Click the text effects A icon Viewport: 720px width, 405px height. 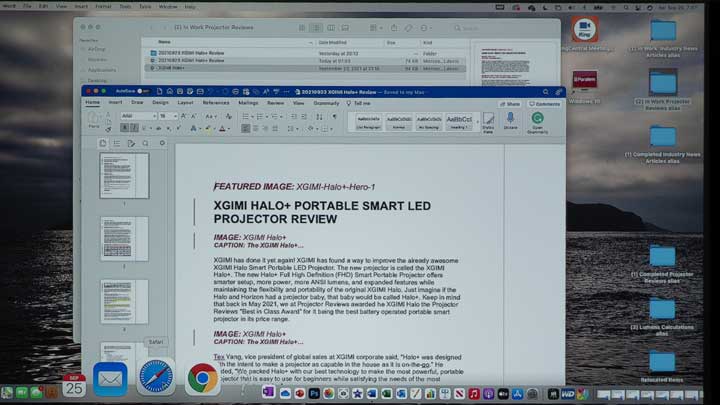[194, 129]
